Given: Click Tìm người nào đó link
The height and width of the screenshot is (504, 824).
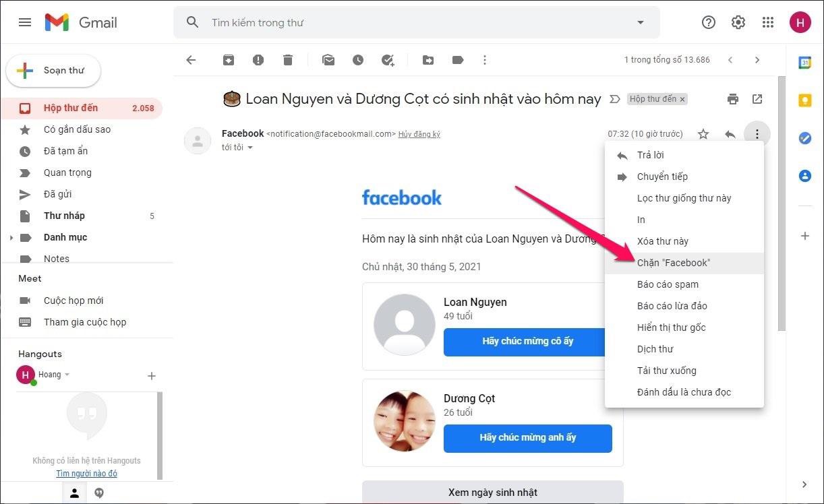Looking at the screenshot, I should click(x=86, y=474).
